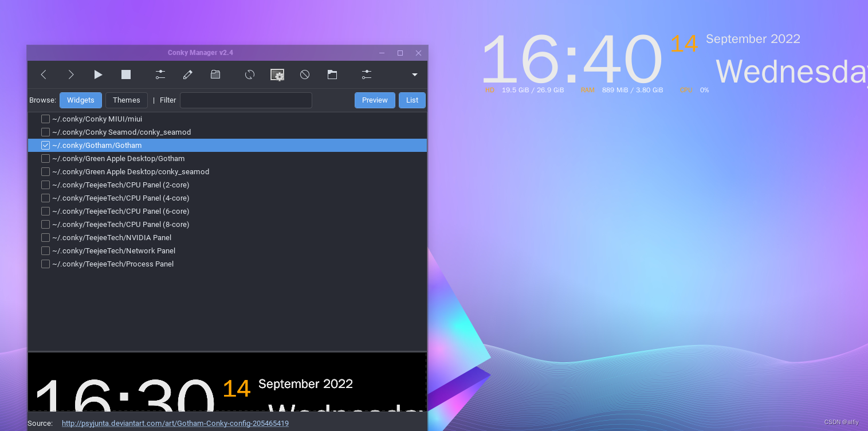Minimize the Conky Manager window

tap(382, 53)
